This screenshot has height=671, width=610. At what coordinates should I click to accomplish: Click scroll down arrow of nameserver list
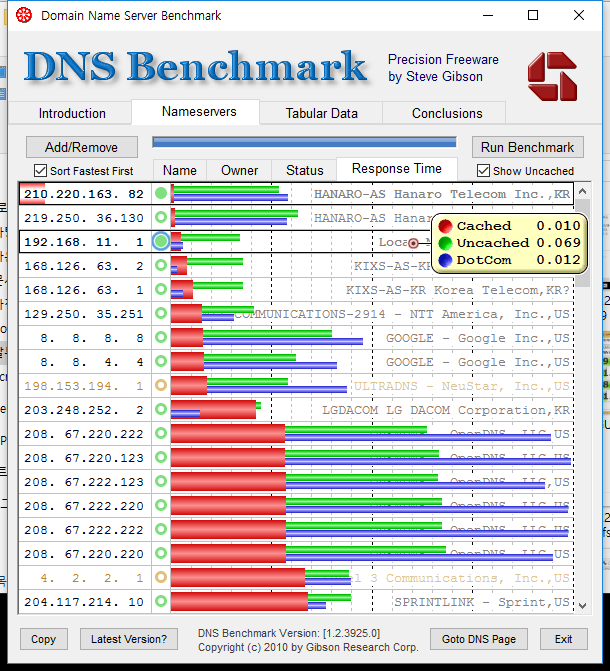582,606
